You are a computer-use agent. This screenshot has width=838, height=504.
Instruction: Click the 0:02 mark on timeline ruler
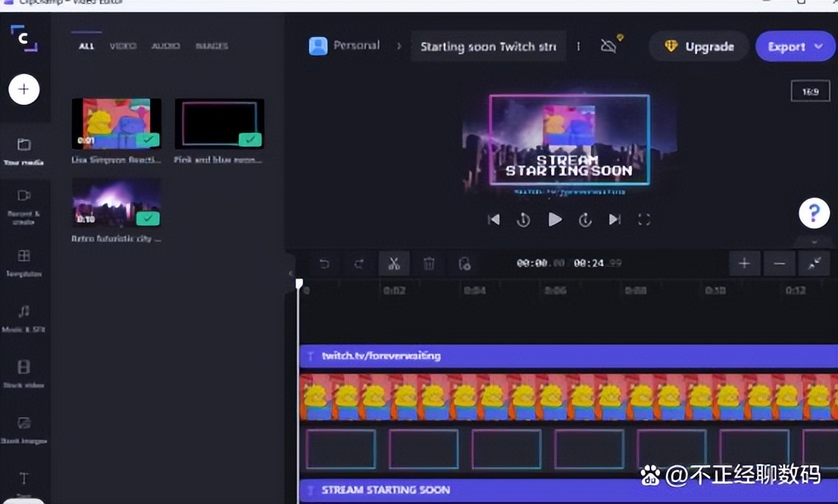[395, 290]
